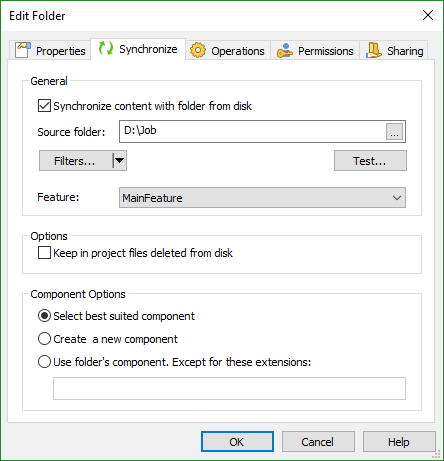Select Create a new component option
444x461 pixels.
(x=44, y=339)
